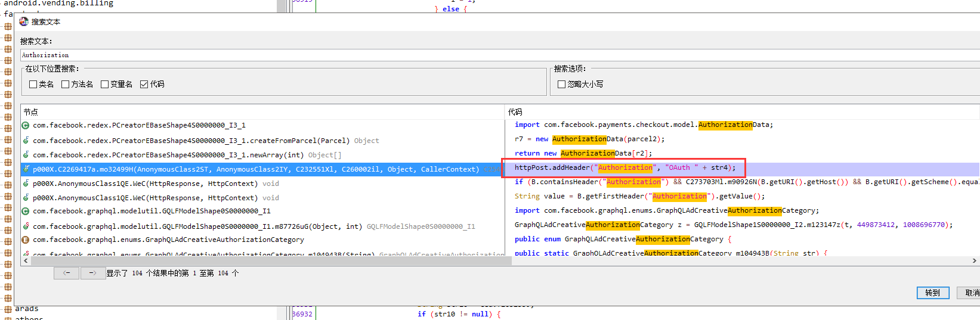Select code line public enum GraphQLAdCreativeAuthorizationCategory
This screenshot has width=980, height=320.
pyautogui.click(x=623, y=240)
